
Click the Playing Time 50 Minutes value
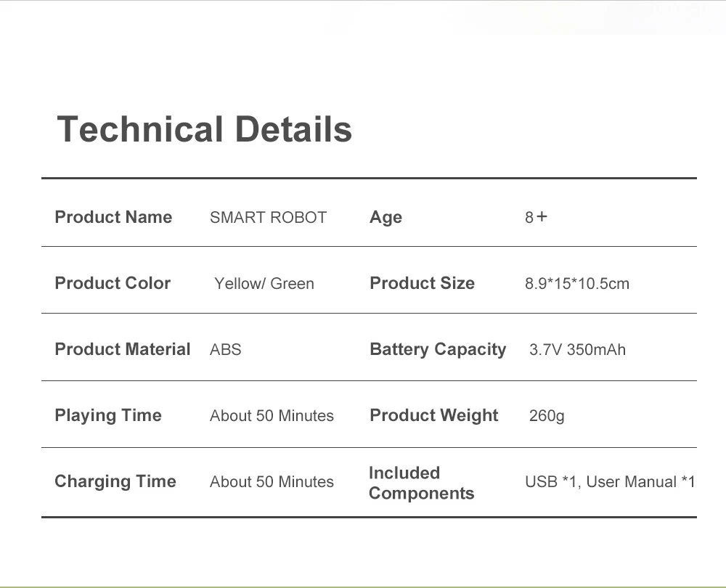tap(272, 416)
